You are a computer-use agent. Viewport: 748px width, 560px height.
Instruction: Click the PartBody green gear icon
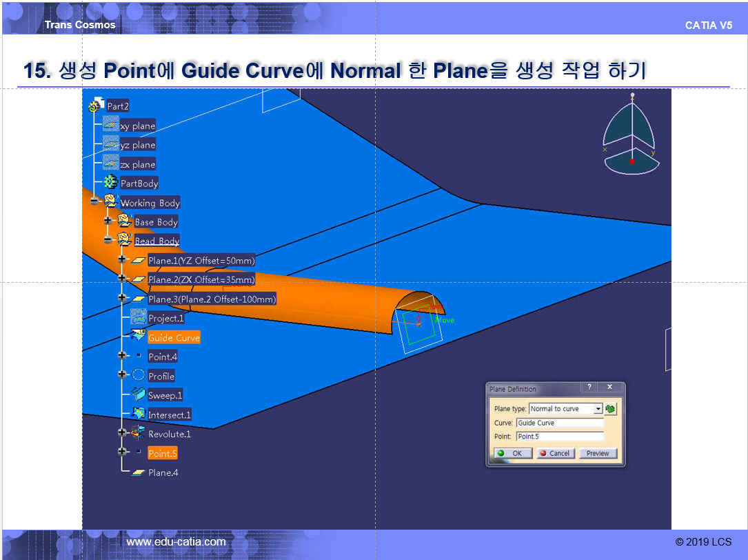[x=110, y=183]
